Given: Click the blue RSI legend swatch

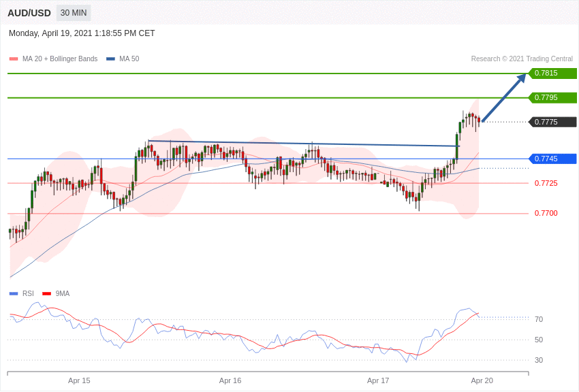Looking at the screenshot, I should click(14, 293).
